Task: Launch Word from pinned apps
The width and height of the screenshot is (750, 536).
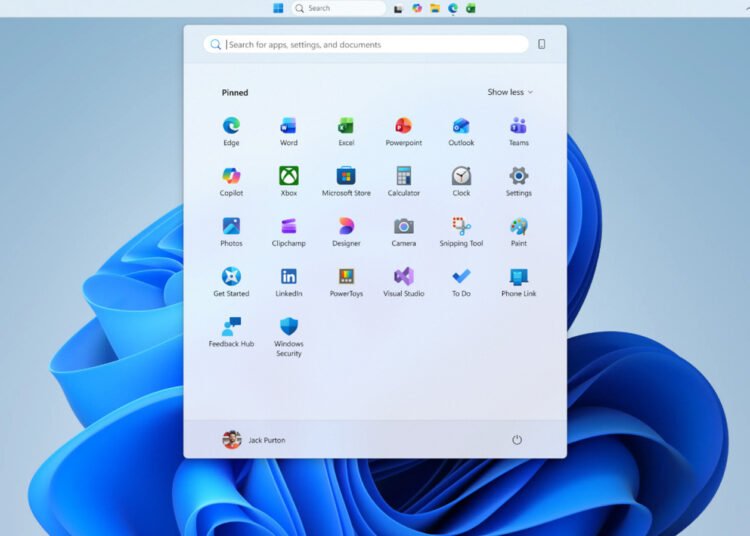Action: [x=288, y=131]
